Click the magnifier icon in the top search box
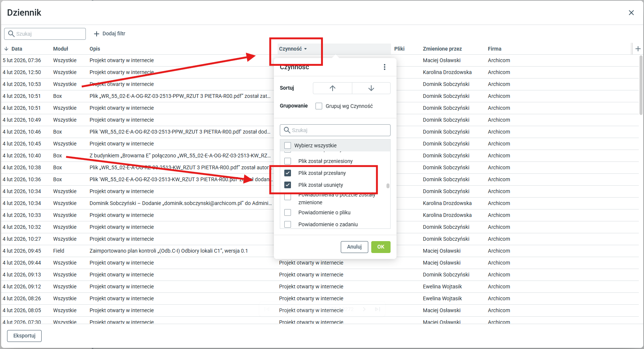Image resolution: width=644 pixels, height=349 pixels. click(11, 34)
